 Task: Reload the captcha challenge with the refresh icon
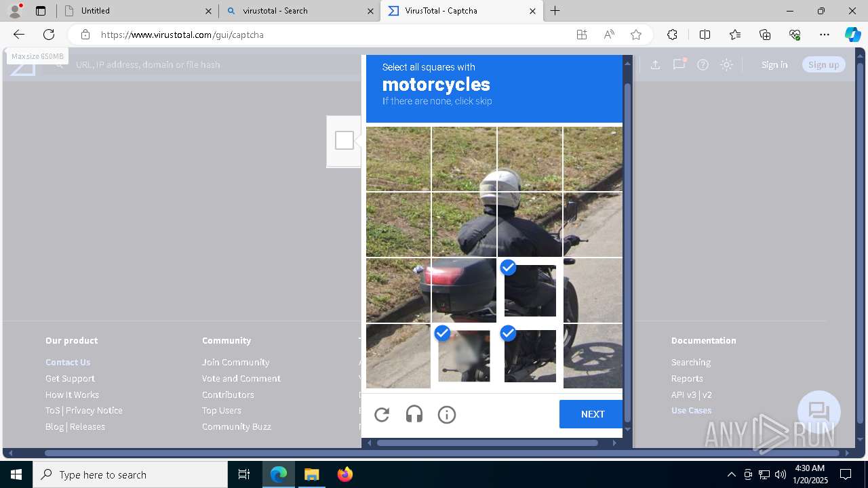point(382,415)
